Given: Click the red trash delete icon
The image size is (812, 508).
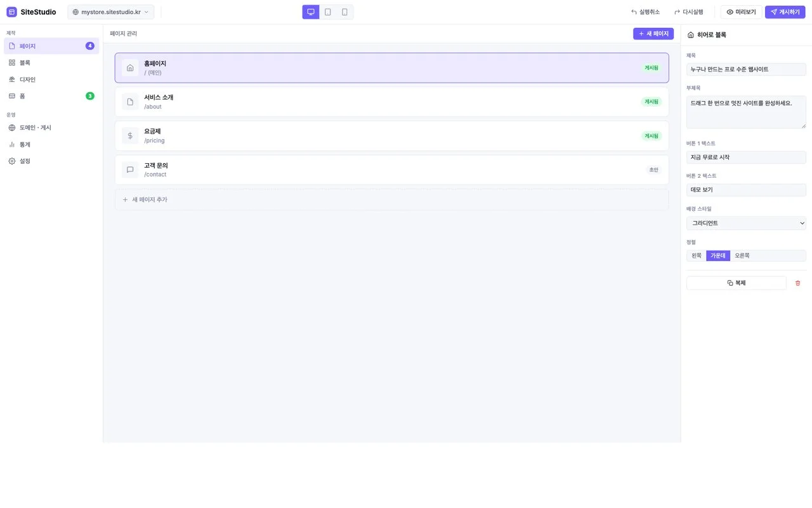Looking at the screenshot, I should [798, 283].
